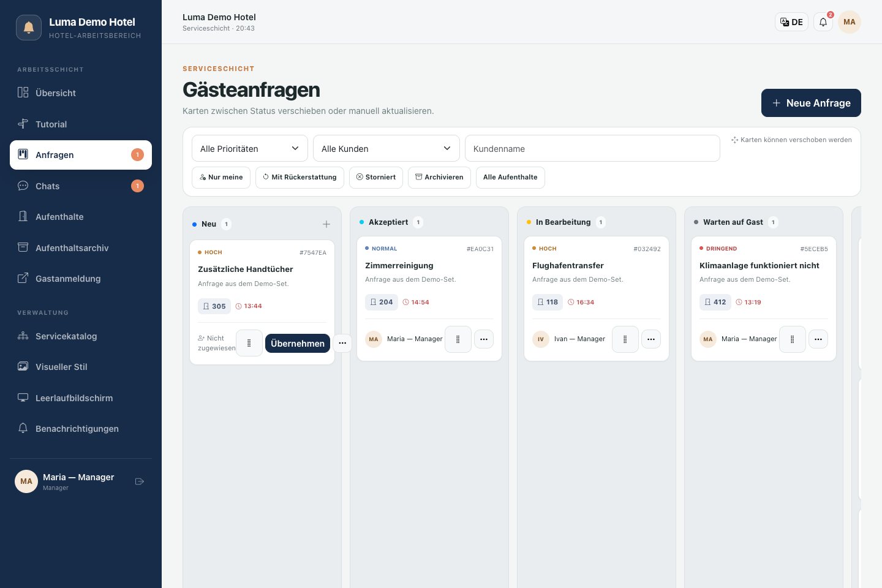
Task: Log out using the icon beside Maria — Manager
Action: 140,481
